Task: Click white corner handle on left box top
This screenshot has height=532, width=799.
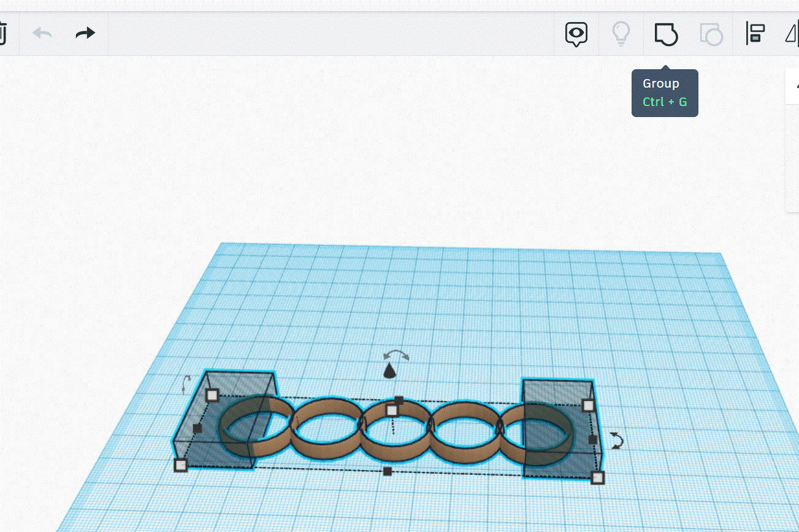Action: (212, 395)
